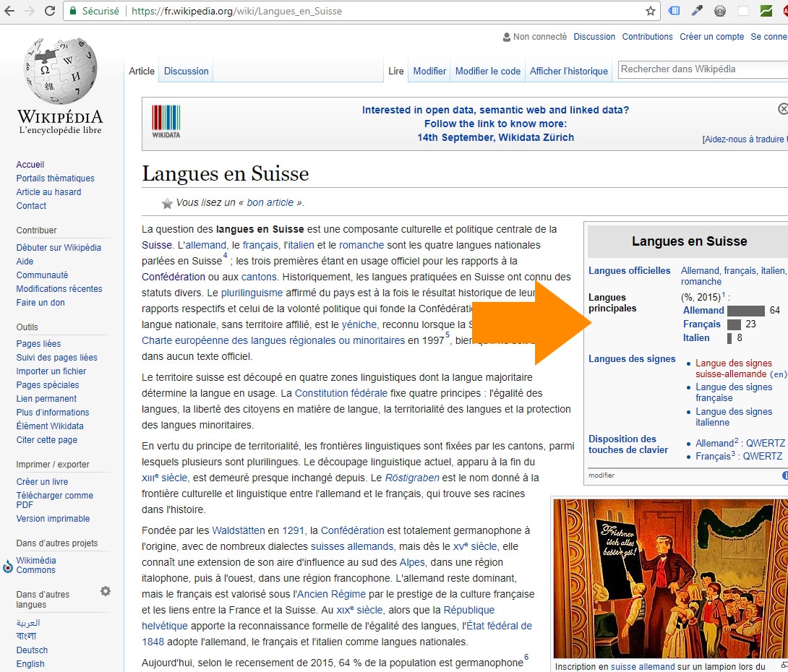Select the Modifier le code tab
This screenshot has height=672, width=788.
[487, 71]
